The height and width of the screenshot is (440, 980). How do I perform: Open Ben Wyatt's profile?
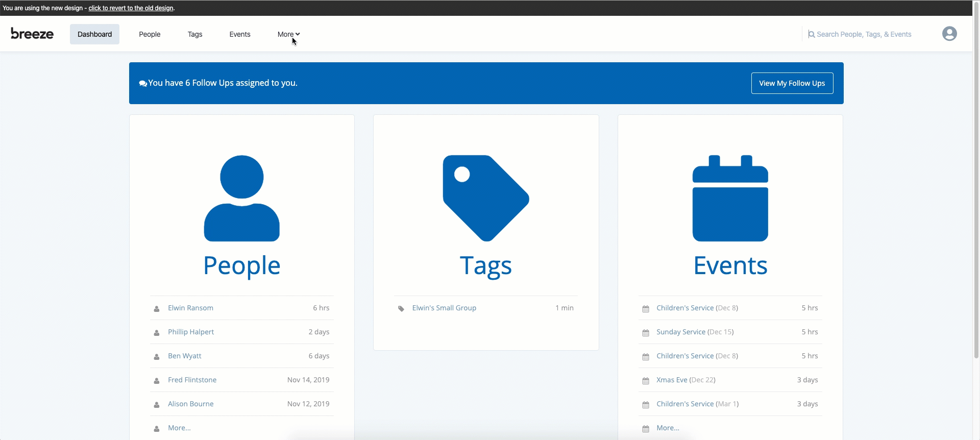pyautogui.click(x=185, y=356)
